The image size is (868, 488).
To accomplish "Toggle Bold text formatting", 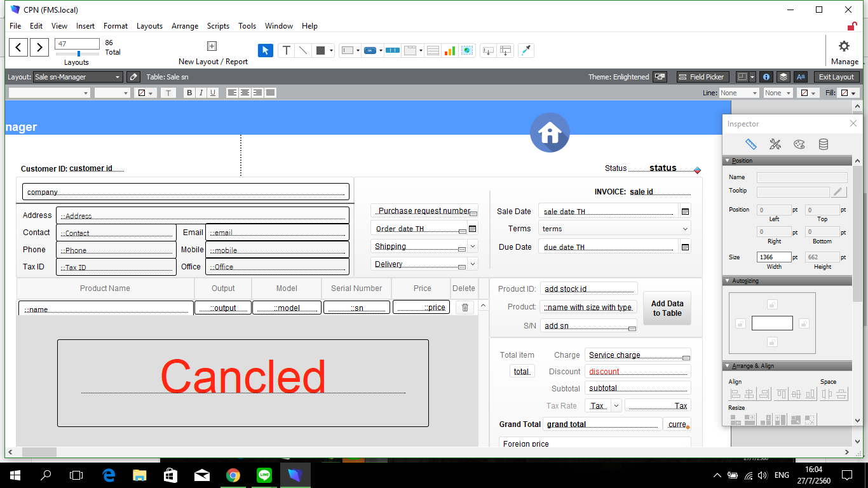I will (189, 93).
